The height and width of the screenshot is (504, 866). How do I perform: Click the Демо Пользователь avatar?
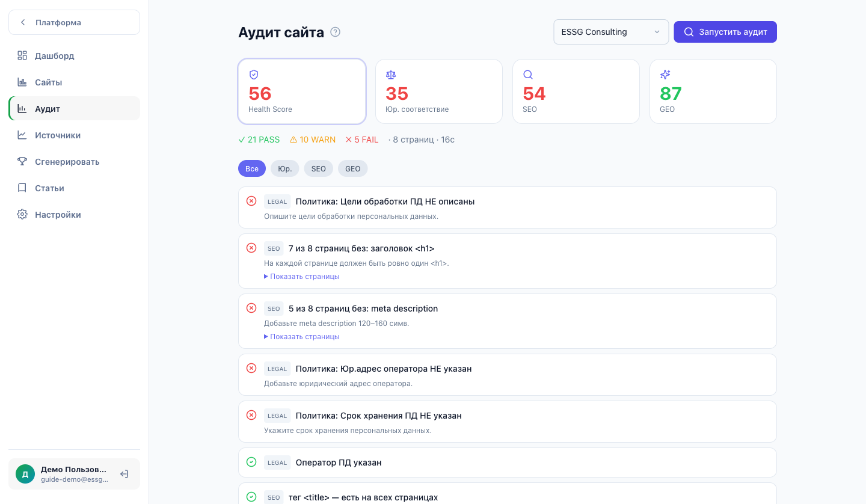click(25, 474)
